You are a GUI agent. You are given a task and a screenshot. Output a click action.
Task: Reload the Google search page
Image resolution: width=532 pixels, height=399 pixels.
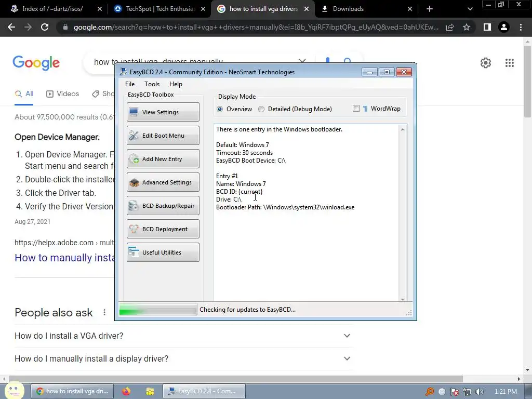pyautogui.click(x=45, y=27)
